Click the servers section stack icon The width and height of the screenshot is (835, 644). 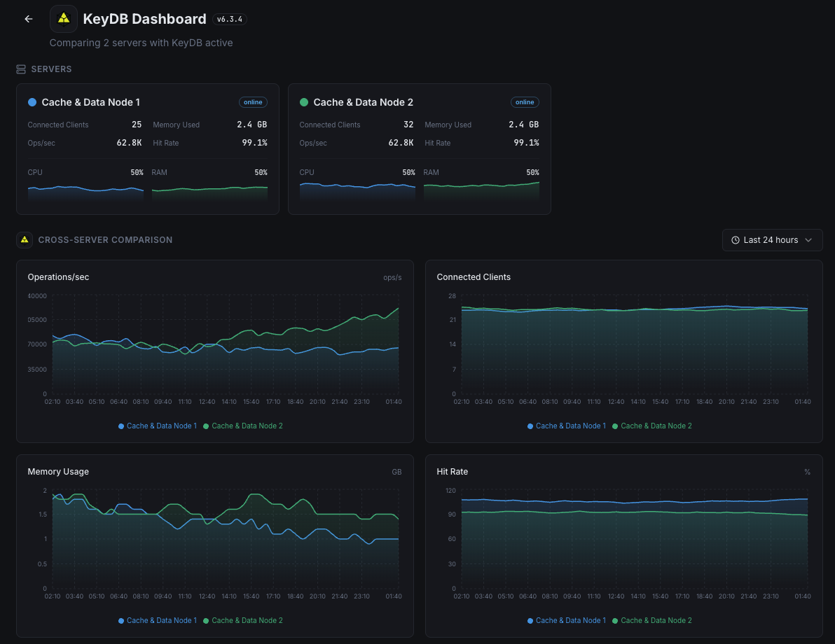(x=21, y=69)
